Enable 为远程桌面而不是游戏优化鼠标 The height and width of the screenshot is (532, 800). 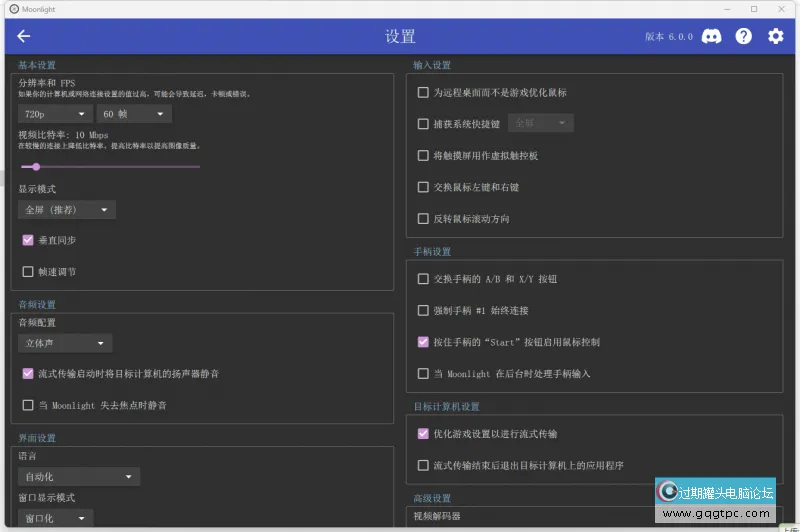423,92
